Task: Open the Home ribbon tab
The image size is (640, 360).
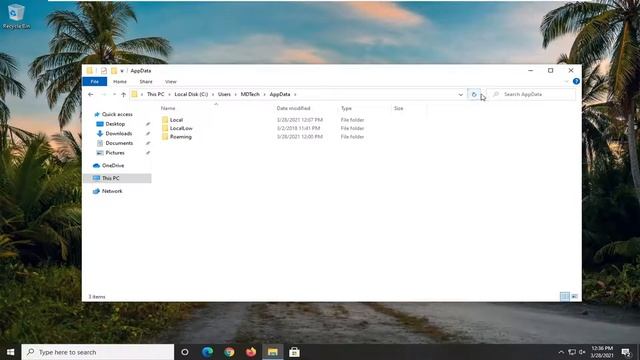Action: pyautogui.click(x=120, y=82)
